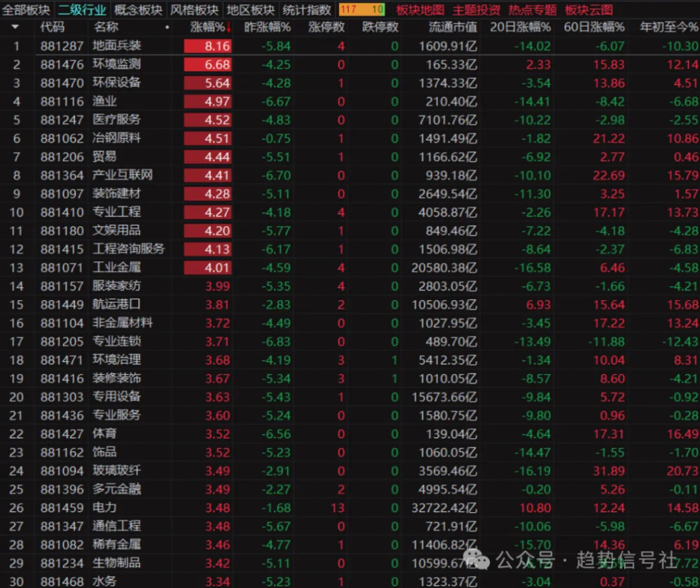Click the red 8.16 gain bar of 地面兵装

coord(207,46)
